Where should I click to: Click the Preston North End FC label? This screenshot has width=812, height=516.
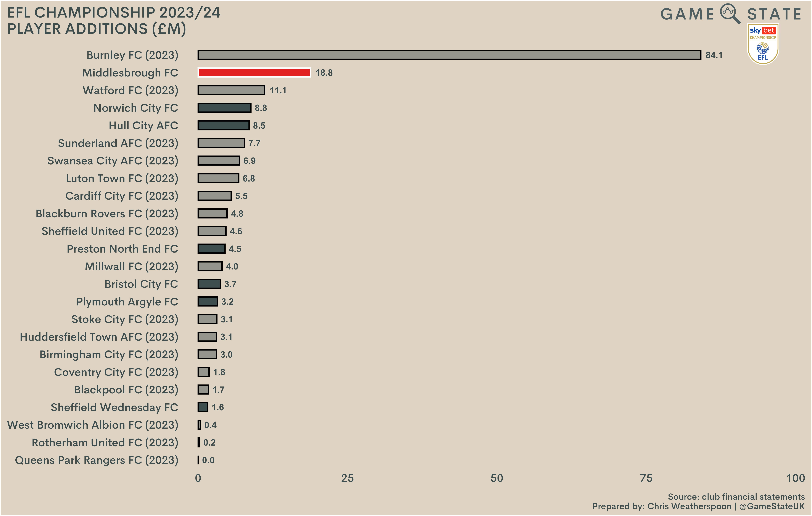122,249
